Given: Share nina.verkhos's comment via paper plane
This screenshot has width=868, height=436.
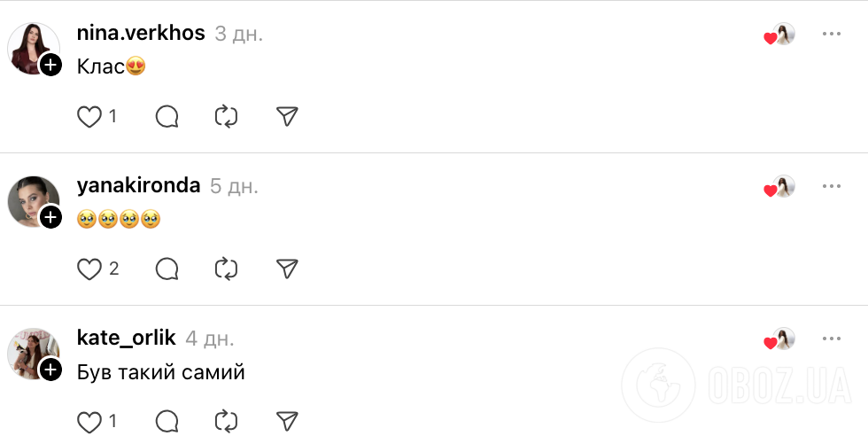Looking at the screenshot, I should (286, 116).
